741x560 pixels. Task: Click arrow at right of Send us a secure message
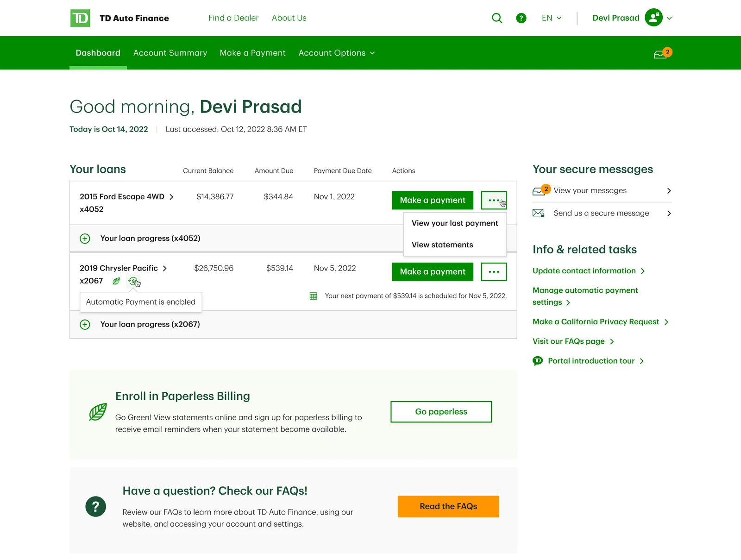pos(669,214)
